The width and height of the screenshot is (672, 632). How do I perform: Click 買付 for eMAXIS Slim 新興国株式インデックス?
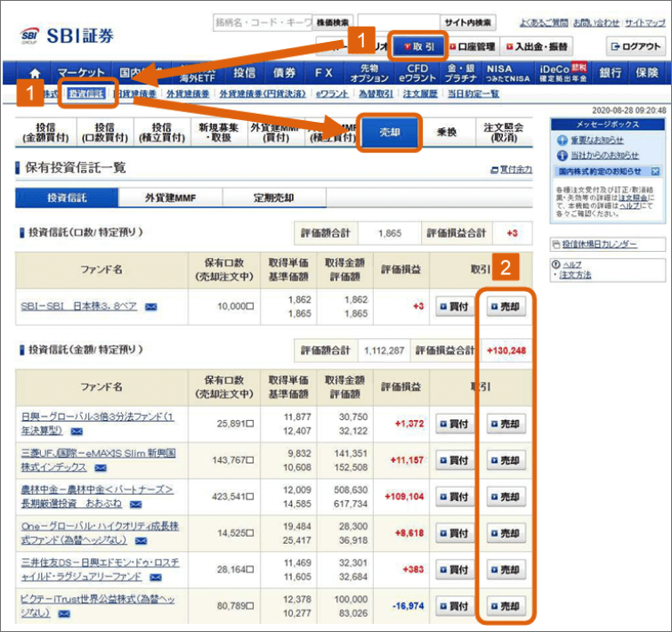(454, 460)
